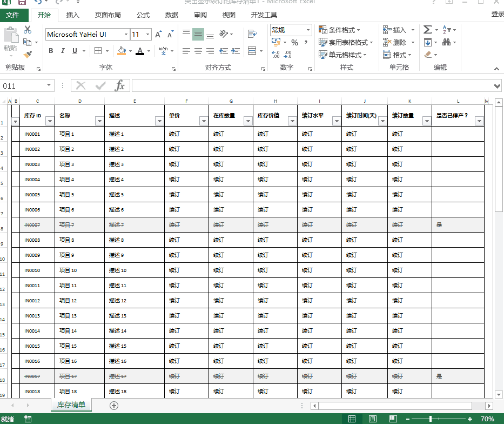Switch to the 插入 ribbon tab

pyautogui.click(x=72, y=15)
